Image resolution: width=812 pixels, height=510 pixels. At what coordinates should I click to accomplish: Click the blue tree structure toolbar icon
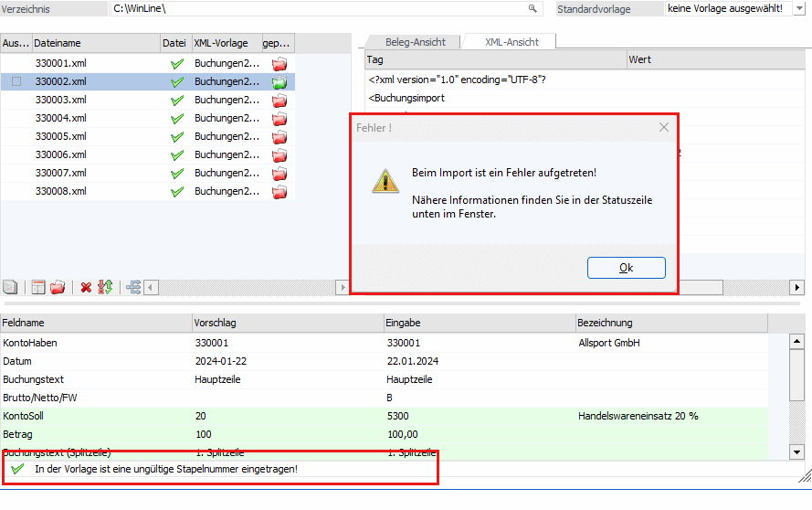pos(133,287)
